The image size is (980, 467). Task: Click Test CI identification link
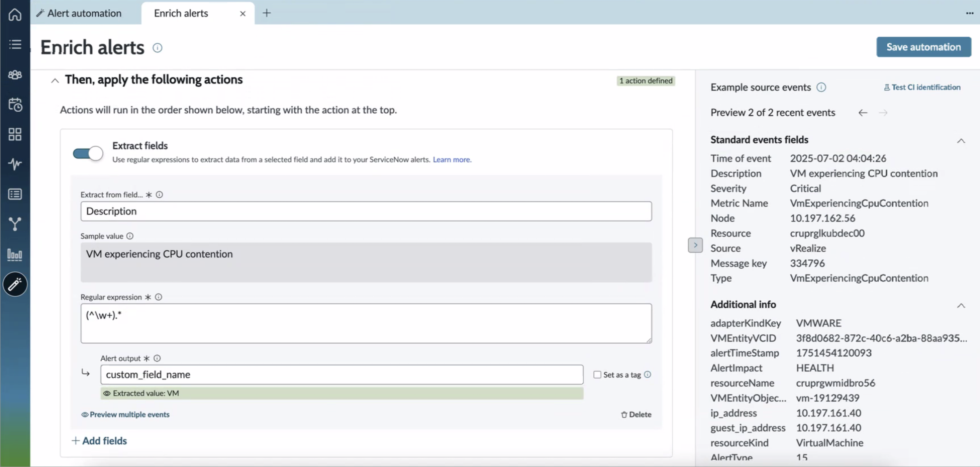point(922,87)
